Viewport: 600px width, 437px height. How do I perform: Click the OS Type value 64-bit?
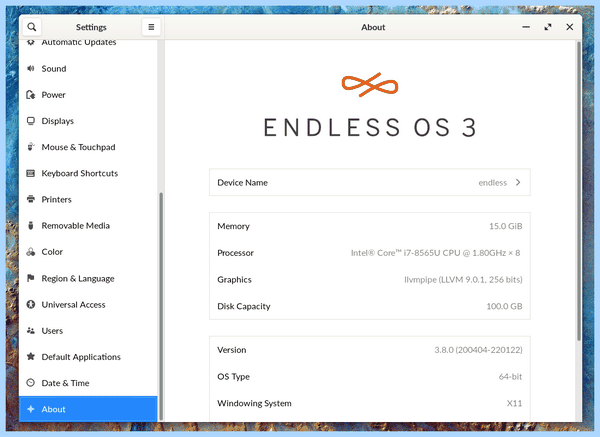[x=510, y=377]
